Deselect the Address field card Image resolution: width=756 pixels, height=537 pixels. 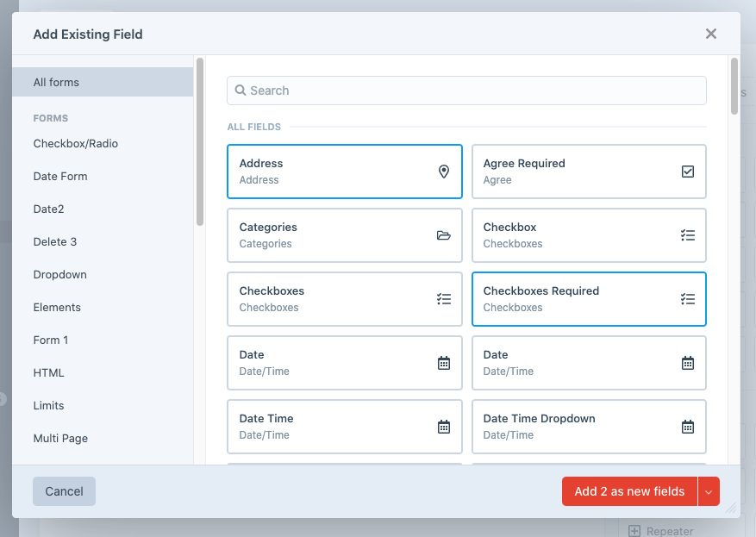344,172
